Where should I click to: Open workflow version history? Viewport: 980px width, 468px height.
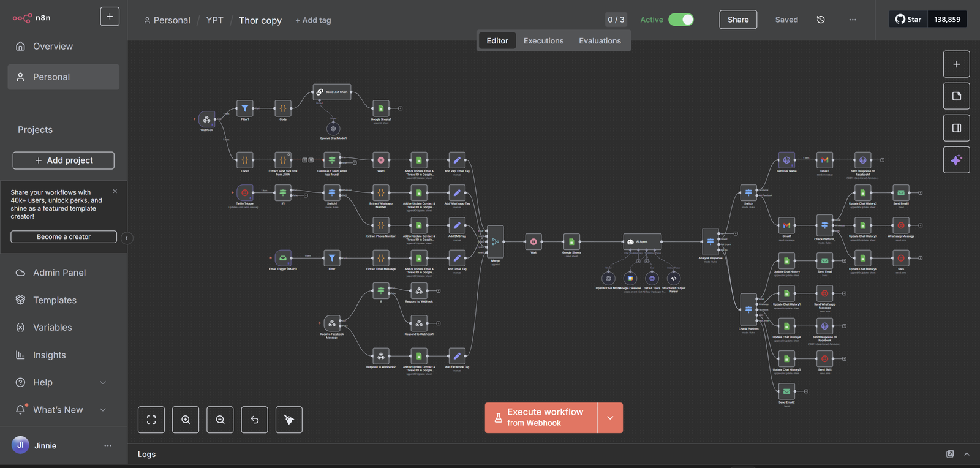pos(821,20)
